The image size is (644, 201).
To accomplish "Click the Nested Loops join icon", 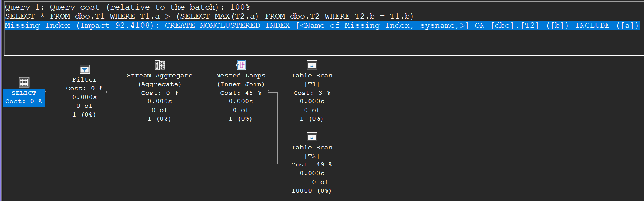I will click(x=241, y=65).
